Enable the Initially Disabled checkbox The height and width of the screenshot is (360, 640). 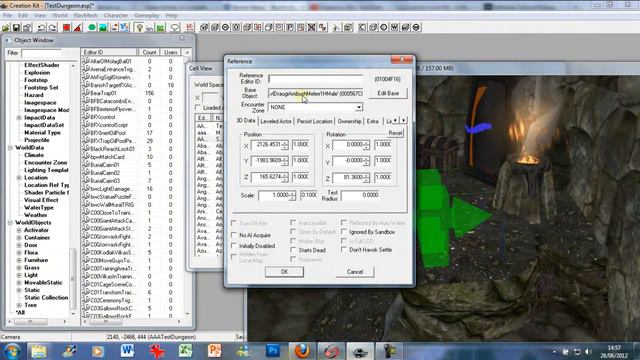(x=234, y=246)
